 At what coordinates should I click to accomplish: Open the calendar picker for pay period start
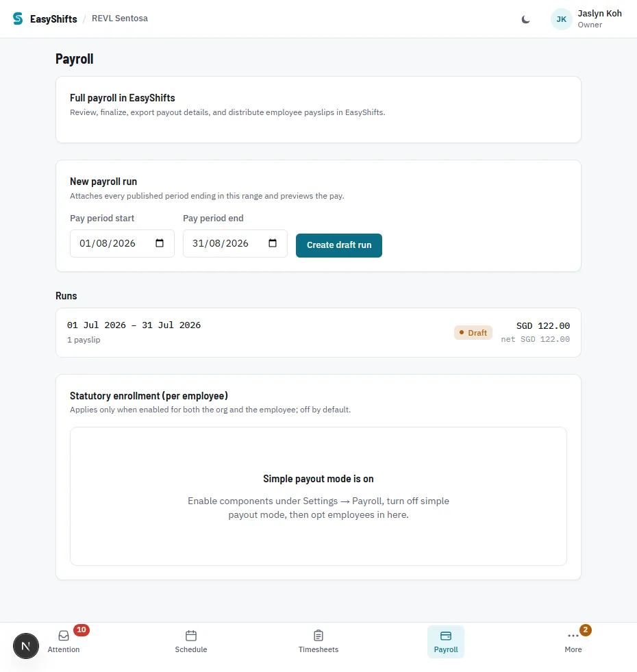point(160,243)
